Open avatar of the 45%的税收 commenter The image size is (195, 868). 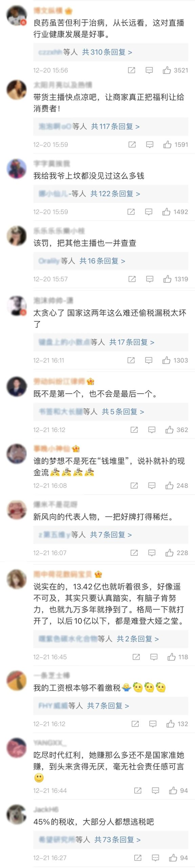[17, 814]
